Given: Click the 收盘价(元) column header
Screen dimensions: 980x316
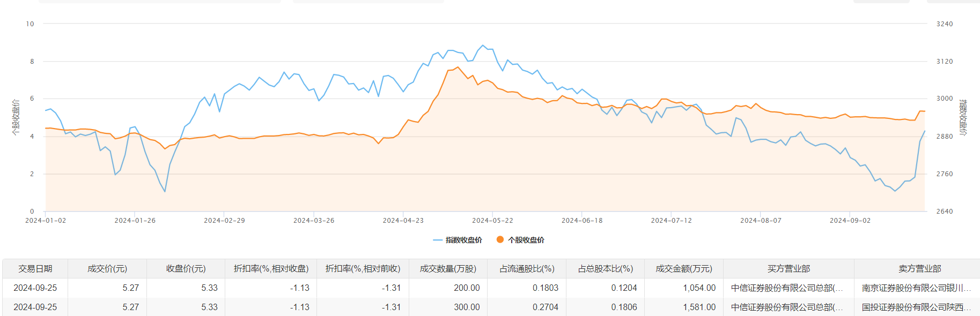Looking at the screenshot, I should pyautogui.click(x=186, y=269).
